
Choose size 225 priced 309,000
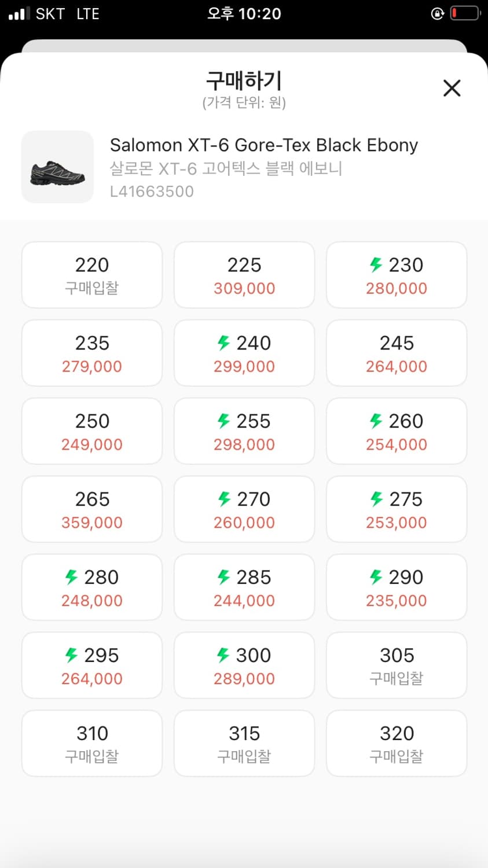point(244,275)
